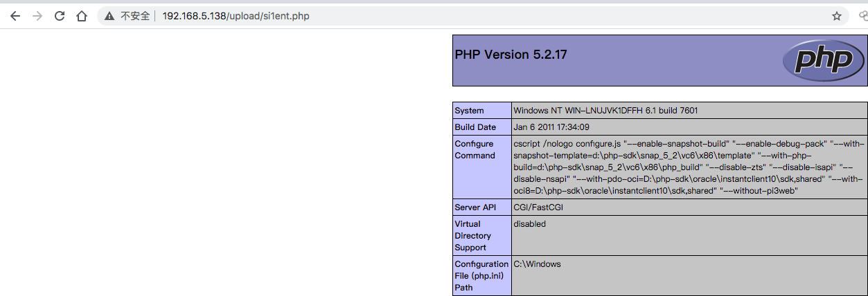This screenshot has height=296, width=868.
Task: Select the URL 192.168.5.138/upload/si1ent.php
Action: (x=236, y=16)
